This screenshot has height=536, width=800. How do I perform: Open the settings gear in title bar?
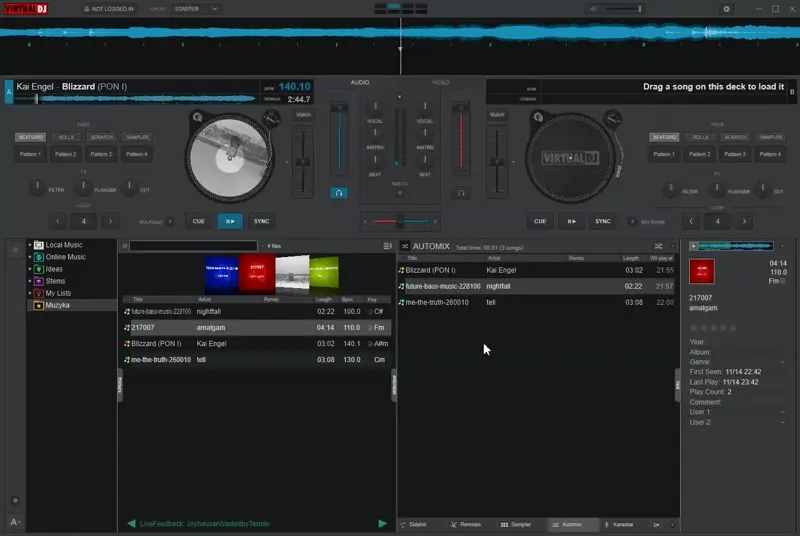[726, 9]
